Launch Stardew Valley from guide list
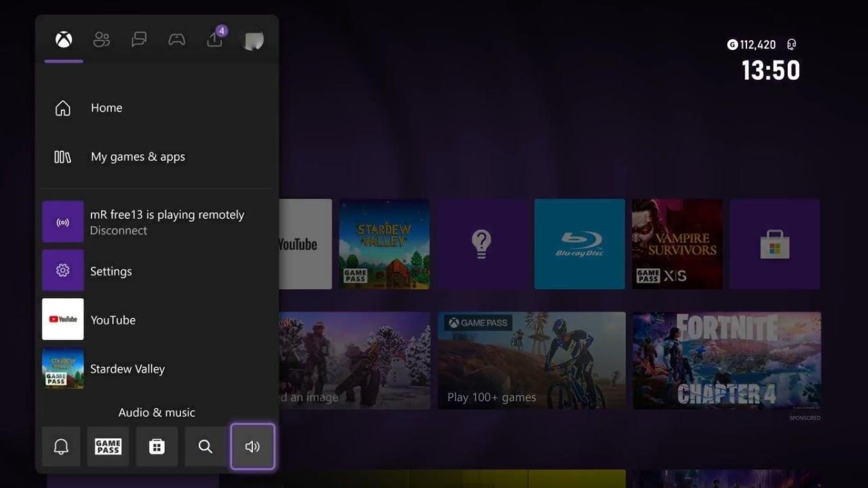Viewport: 868px width, 488px height. pos(156,369)
